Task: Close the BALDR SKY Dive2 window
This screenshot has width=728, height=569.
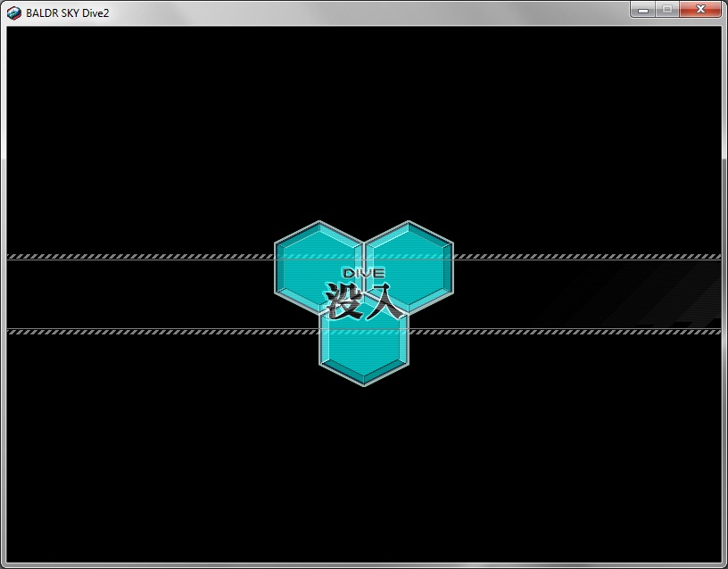Action: [700, 10]
